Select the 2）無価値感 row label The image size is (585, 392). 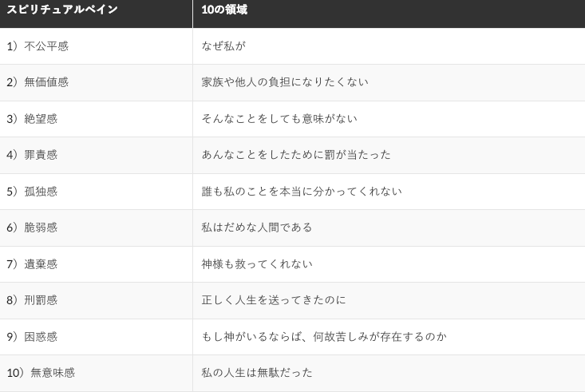[x=38, y=82]
